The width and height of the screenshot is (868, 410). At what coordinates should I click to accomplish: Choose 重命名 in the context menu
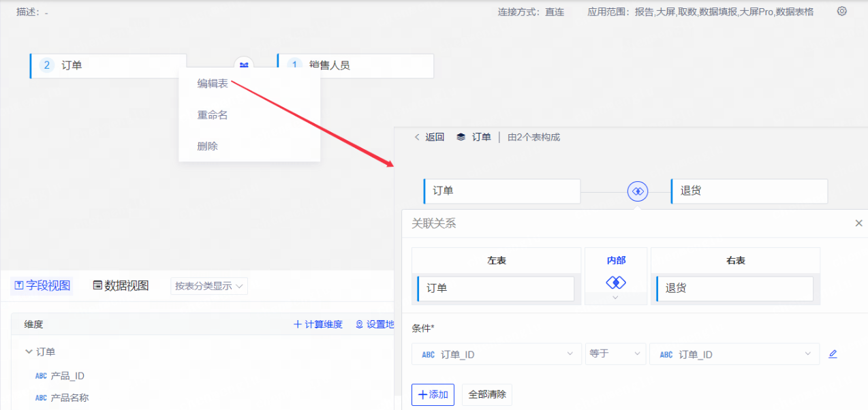pyautogui.click(x=213, y=115)
